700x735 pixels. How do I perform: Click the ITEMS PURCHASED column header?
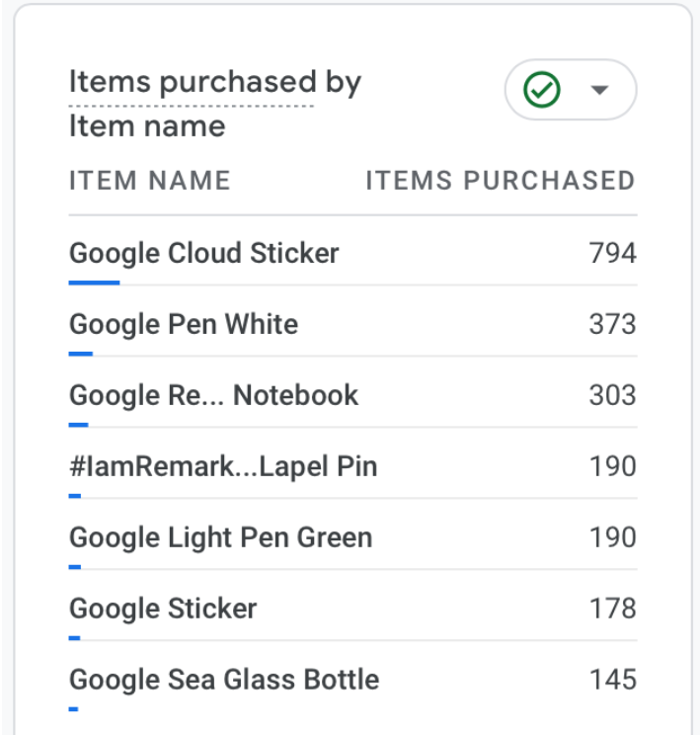500,181
